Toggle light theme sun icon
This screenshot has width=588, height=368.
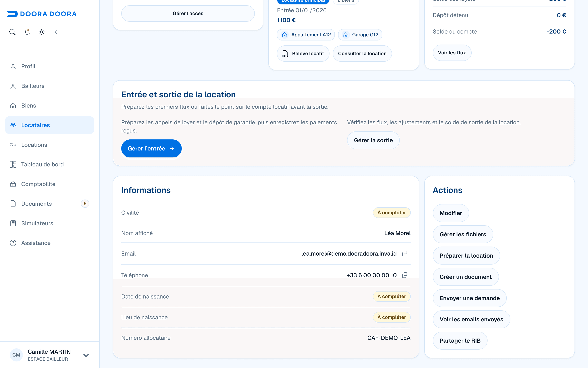42,32
